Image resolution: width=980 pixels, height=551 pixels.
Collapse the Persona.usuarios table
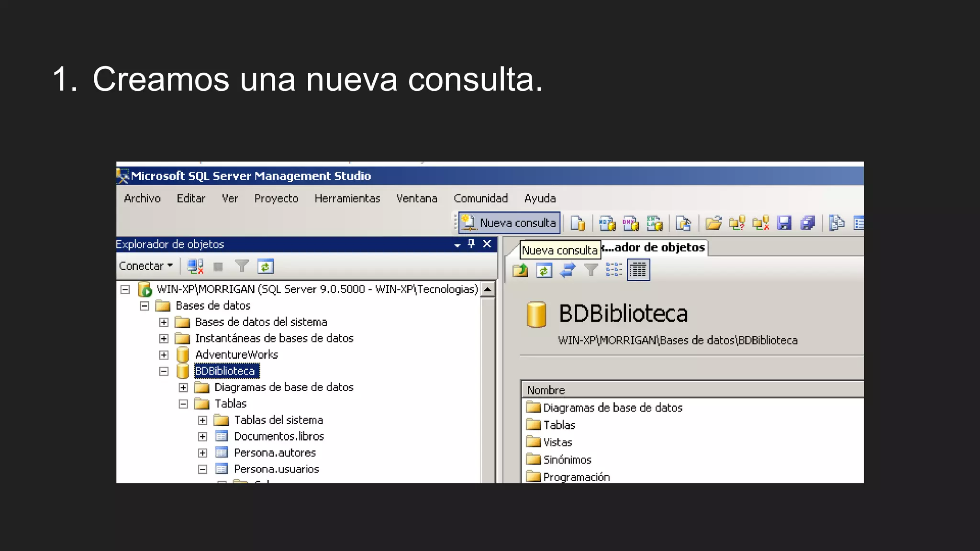(203, 469)
